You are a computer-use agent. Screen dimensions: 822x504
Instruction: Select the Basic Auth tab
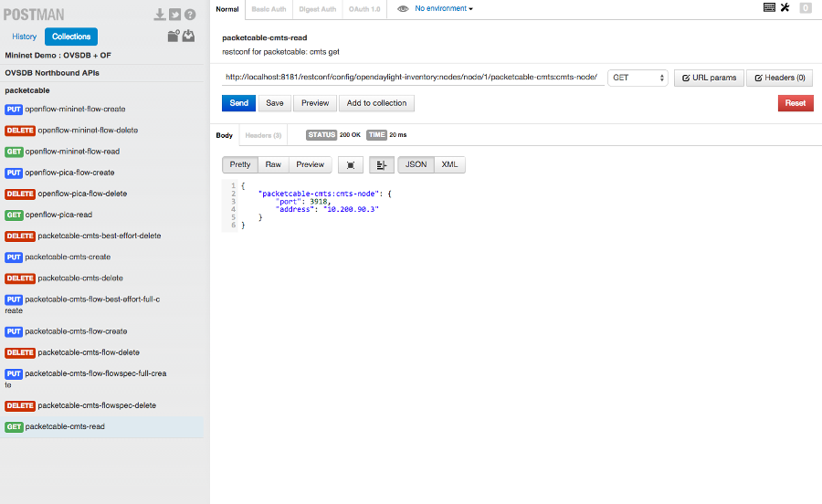coord(269,9)
